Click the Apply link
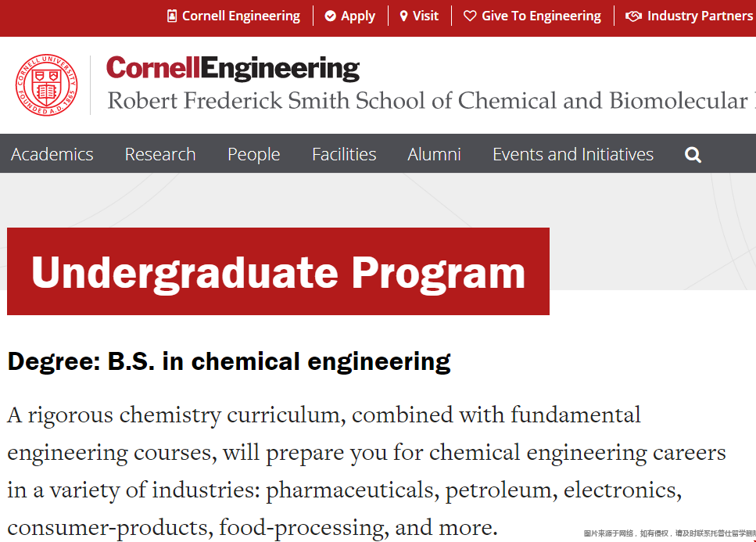 tap(358, 16)
